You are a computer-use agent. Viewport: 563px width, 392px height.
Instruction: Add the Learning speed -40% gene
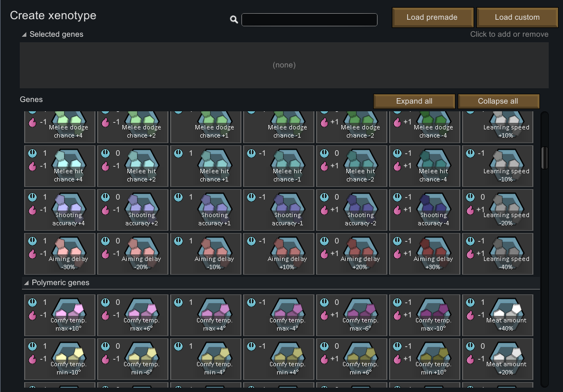[498, 253]
